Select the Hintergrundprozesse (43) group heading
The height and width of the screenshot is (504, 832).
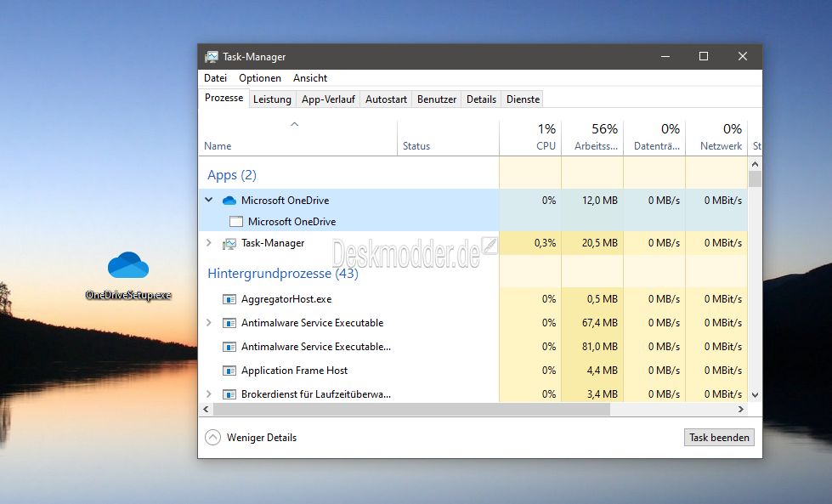(283, 273)
